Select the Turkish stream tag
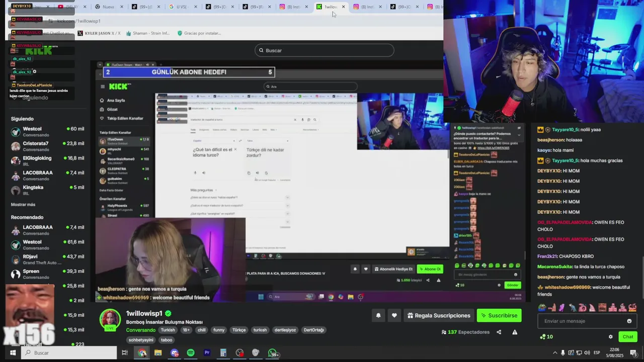Viewport: 644px width, 362px height. tap(168, 330)
